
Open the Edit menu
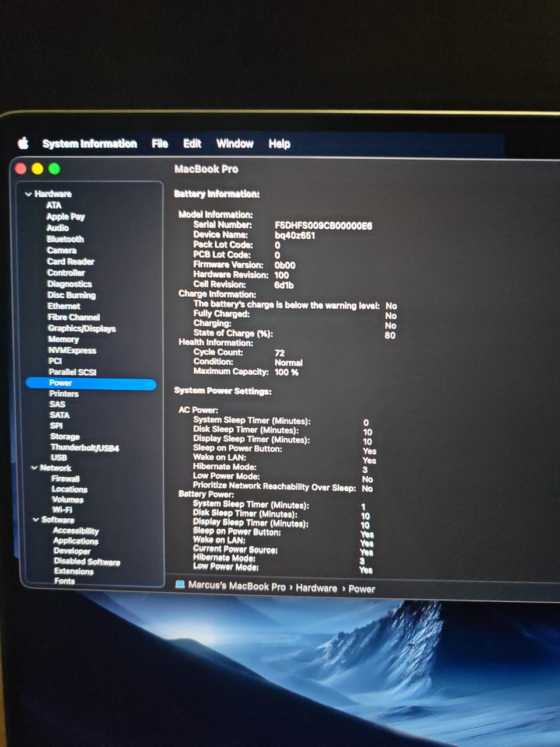pyautogui.click(x=192, y=144)
